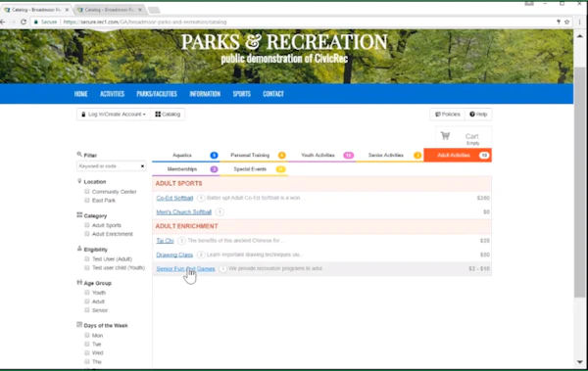Click the Catalog button
Image resolution: width=588 pixels, height=371 pixels.
168,115
